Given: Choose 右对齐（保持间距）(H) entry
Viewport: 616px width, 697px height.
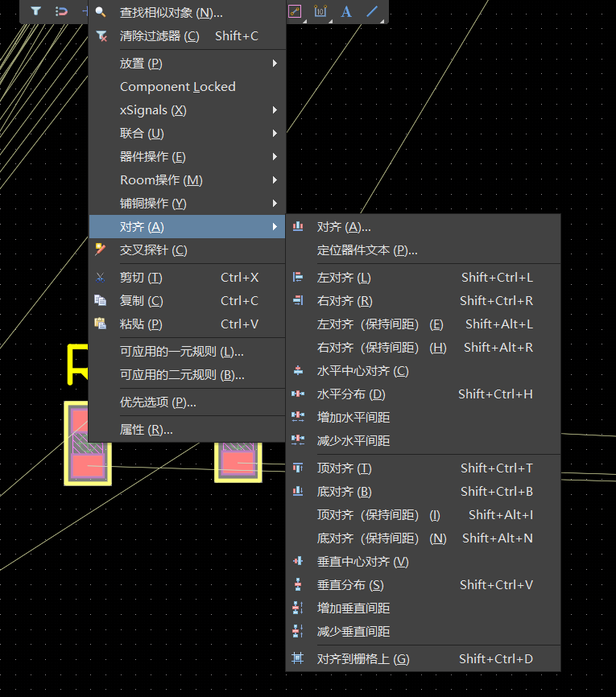Looking at the screenshot, I should (423, 347).
